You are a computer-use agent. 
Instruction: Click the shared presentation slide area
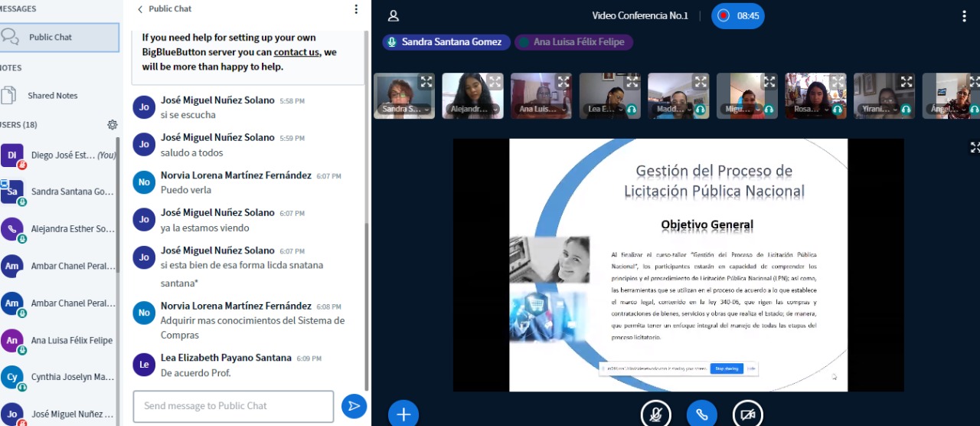coord(678,265)
